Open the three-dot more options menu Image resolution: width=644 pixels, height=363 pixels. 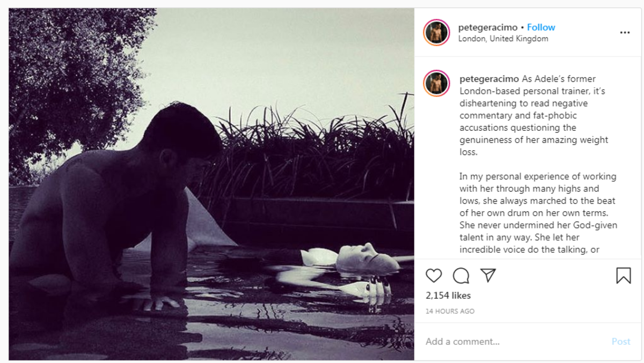pos(625,33)
